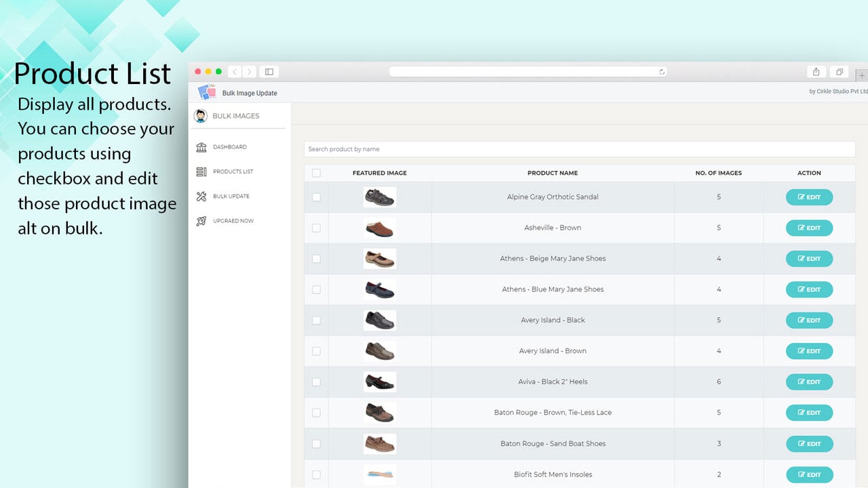Open the Upgrade Now menu item
Image resolution: width=868 pixels, height=488 pixels.
(233, 221)
